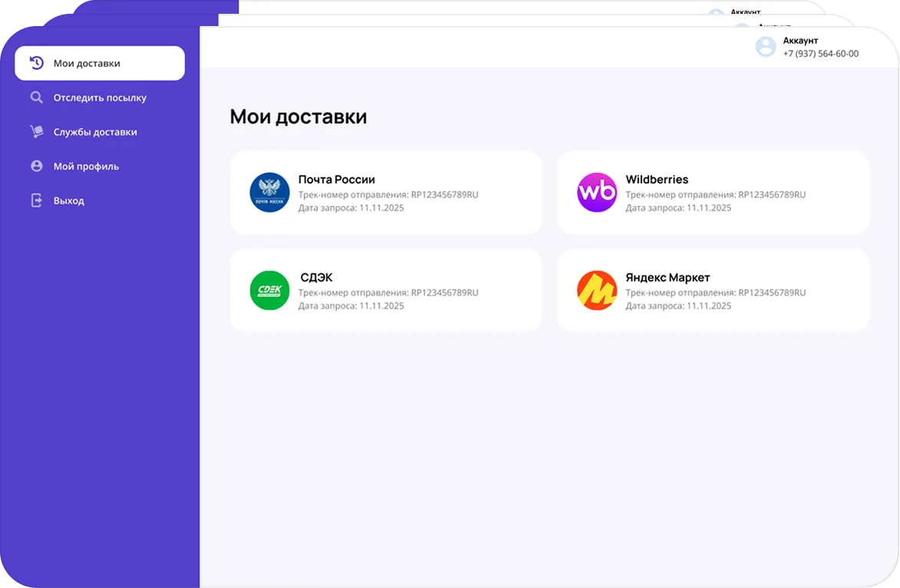Image resolution: width=900 pixels, height=588 pixels.
Task: Click the logout door icon beside Выход
Action: tap(37, 200)
